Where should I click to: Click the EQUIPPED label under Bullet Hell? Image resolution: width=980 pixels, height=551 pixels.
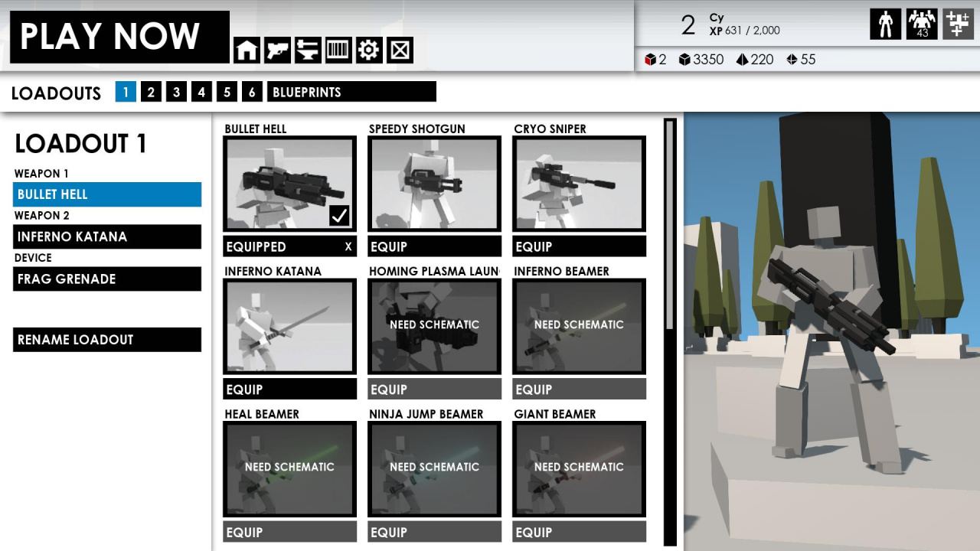click(256, 246)
